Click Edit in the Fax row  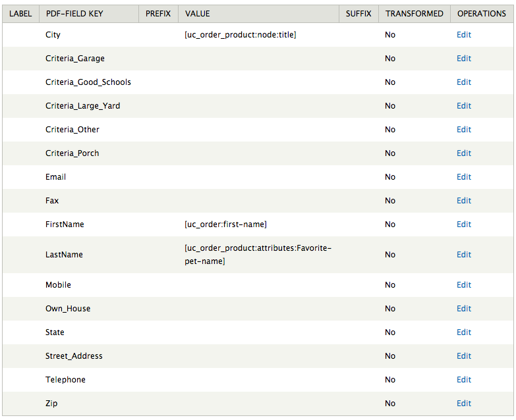464,200
